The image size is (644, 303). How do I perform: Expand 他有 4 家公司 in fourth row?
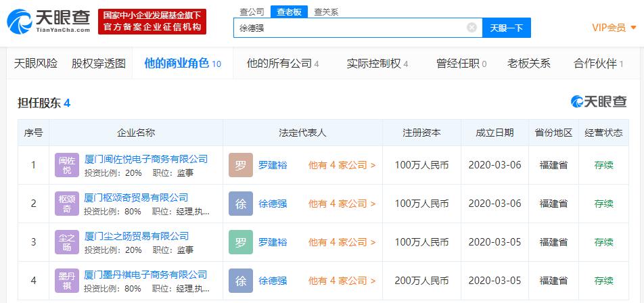342,281
